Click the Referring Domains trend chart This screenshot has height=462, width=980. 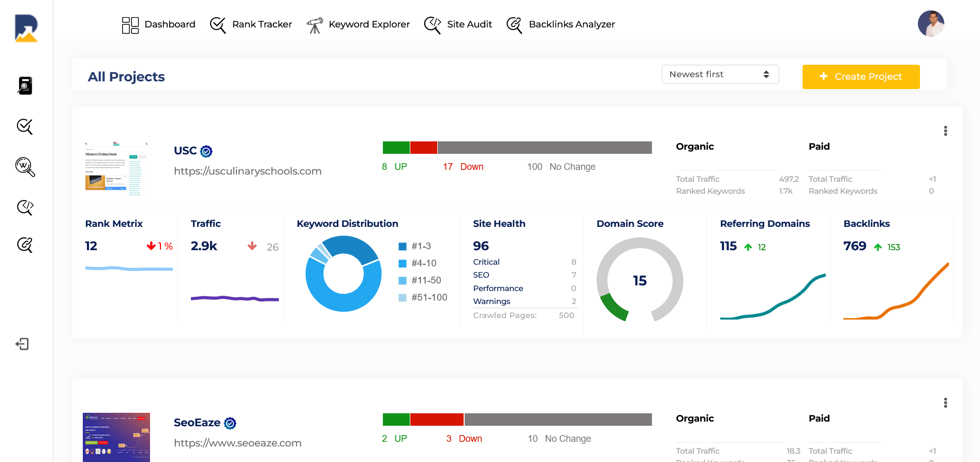coord(773,297)
